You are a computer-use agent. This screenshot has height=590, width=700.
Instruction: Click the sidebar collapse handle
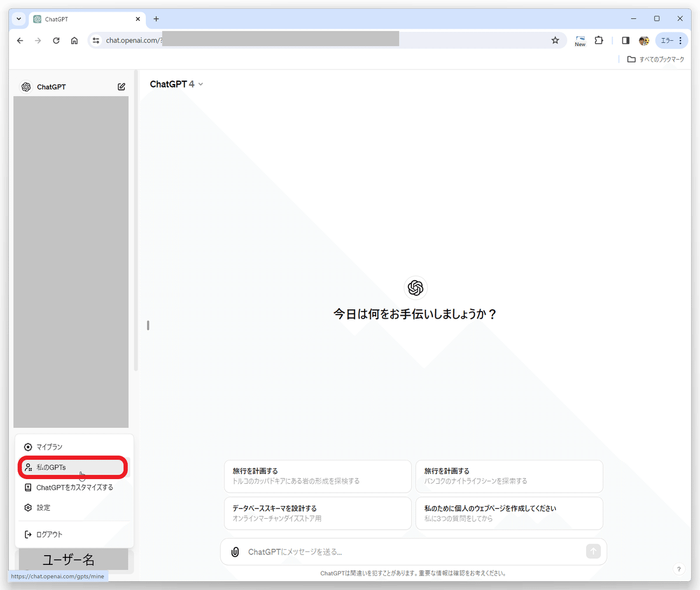148,325
